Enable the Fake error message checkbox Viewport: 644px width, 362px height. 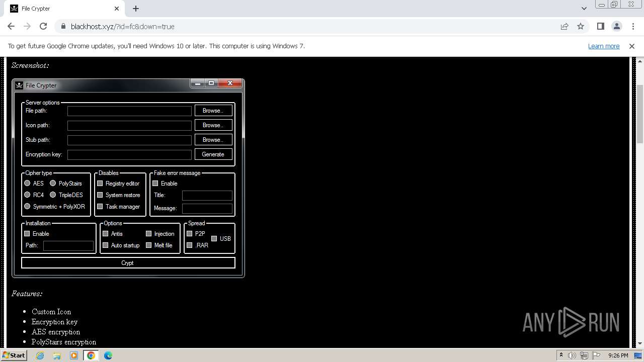click(x=155, y=184)
